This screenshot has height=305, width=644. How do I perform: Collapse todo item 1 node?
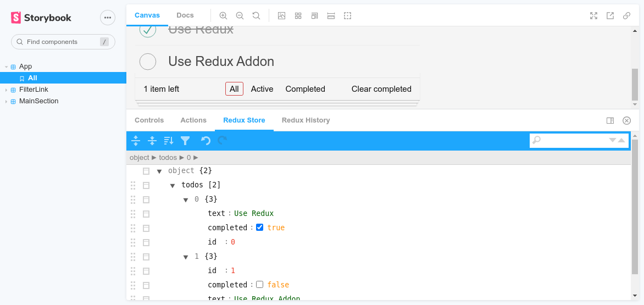tap(186, 257)
